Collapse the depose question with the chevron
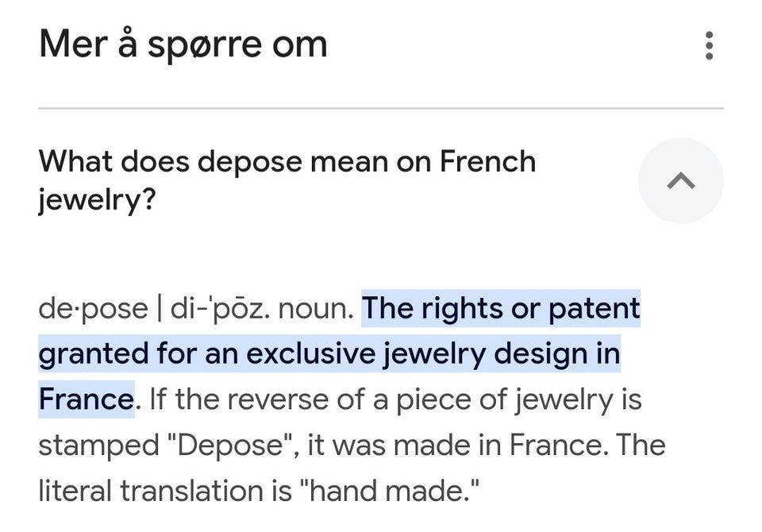The image size is (762, 532). [680, 181]
